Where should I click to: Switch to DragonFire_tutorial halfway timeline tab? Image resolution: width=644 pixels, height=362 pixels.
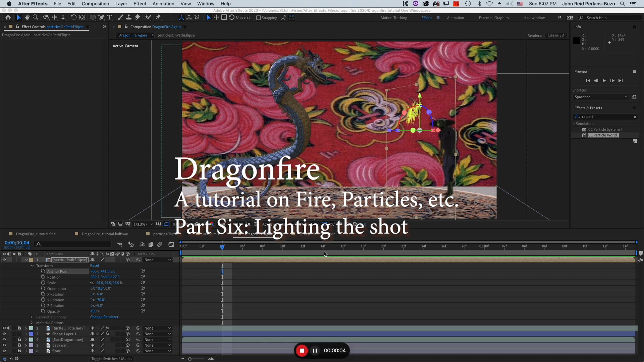104,234
